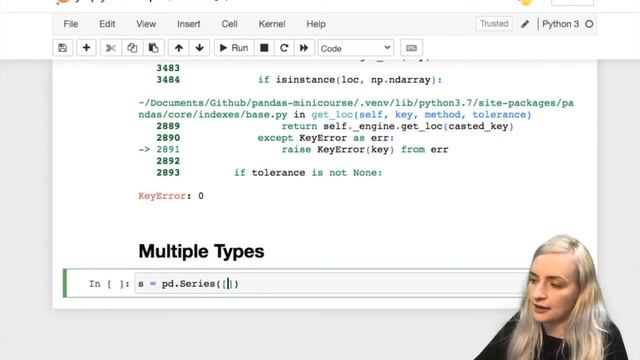The height and width of the screenshot is (360, 640).
Task: Run the selected cell
Action: (x=234, y=48)
